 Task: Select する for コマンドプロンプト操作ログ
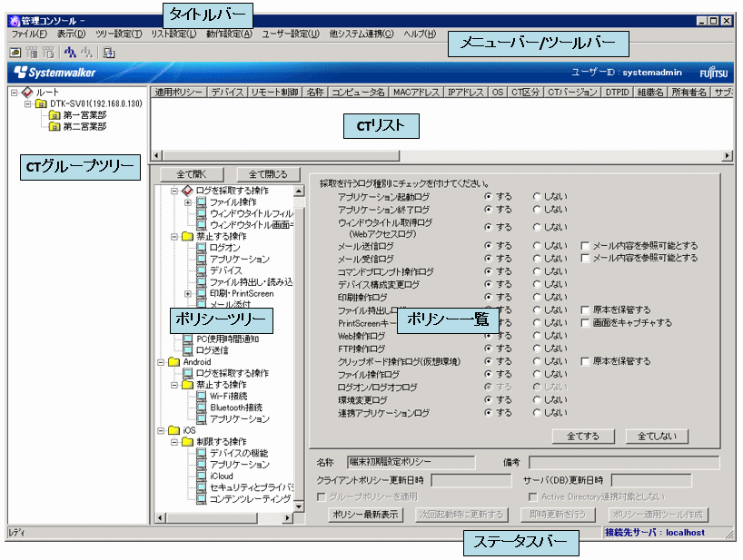tap(488, 271)
